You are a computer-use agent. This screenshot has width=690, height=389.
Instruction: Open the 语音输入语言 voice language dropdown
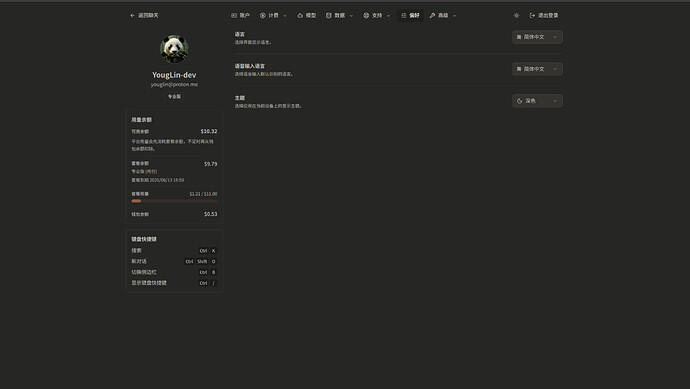[537, 69]
